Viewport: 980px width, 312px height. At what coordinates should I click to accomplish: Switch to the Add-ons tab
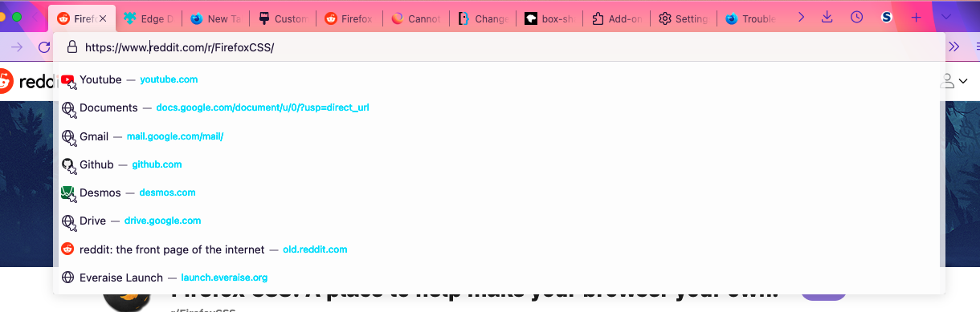615,18
